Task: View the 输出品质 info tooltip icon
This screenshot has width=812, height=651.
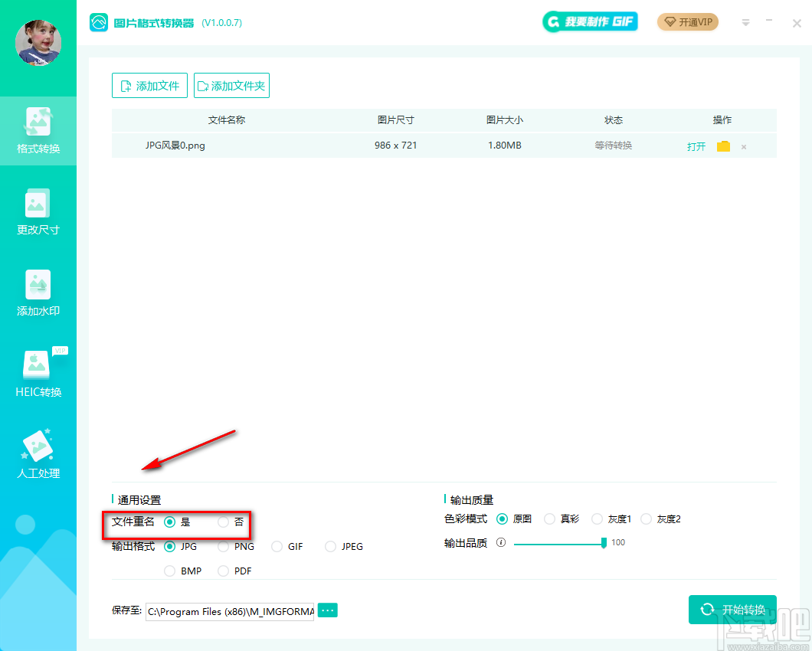Action: [501, 542]
